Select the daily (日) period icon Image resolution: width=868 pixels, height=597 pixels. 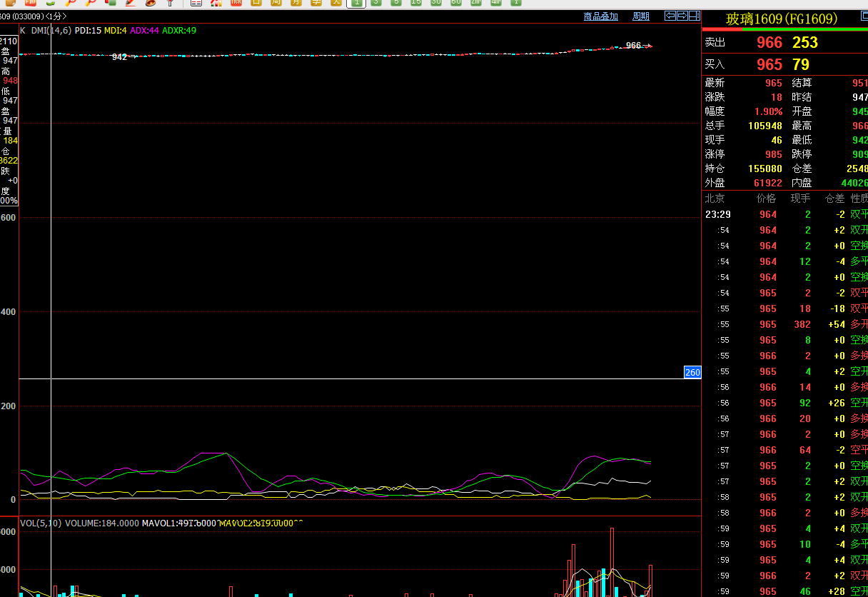[256, 3]
